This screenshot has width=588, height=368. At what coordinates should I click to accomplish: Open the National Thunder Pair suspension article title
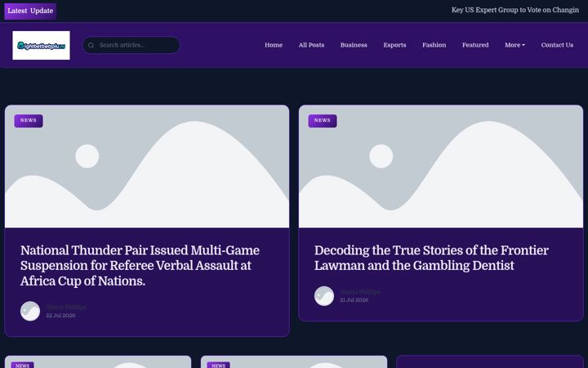[140, 266]
